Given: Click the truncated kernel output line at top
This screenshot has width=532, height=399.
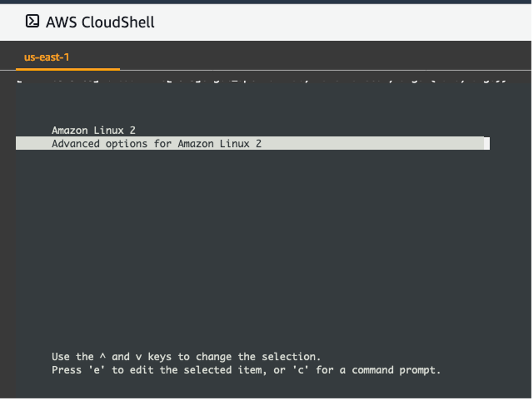Looking at the screenshot, I should 266,79.
